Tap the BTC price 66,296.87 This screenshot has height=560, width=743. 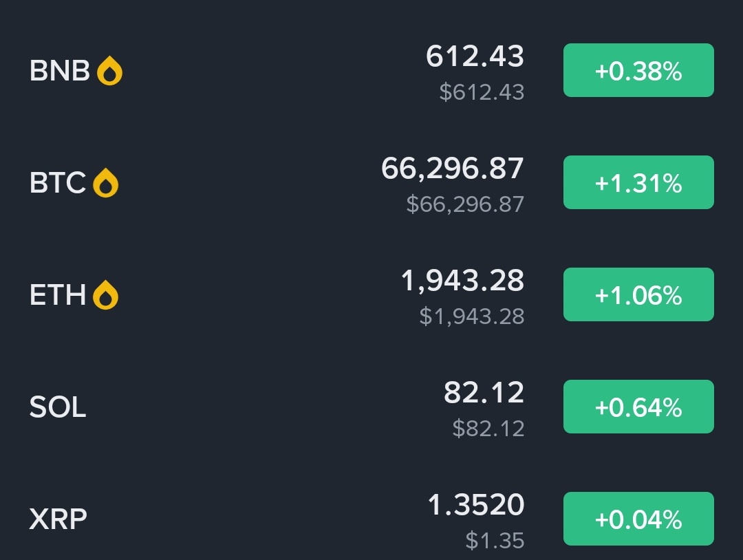click(x=453, y=169)
